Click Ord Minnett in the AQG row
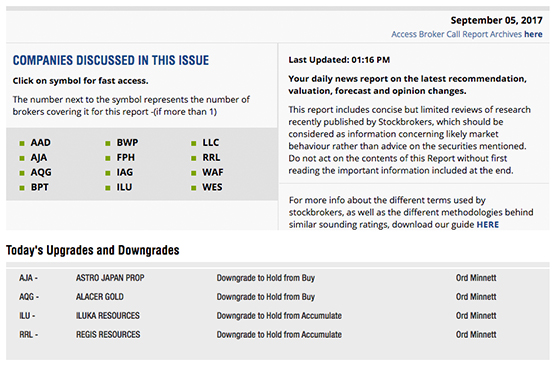 tap(476, 297)
